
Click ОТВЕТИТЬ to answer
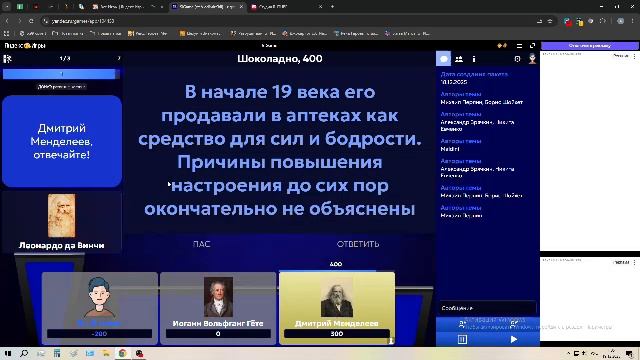click(358, 244)
